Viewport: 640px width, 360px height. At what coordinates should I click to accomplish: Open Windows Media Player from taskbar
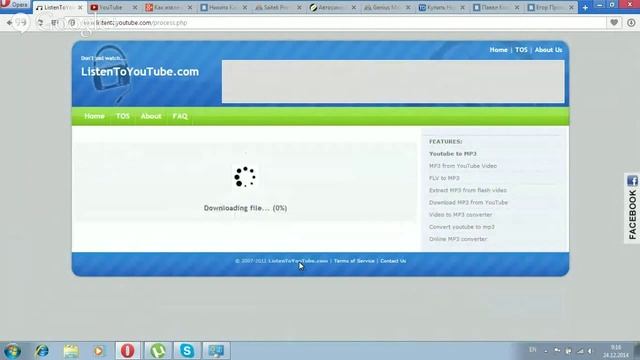[98, 351]
